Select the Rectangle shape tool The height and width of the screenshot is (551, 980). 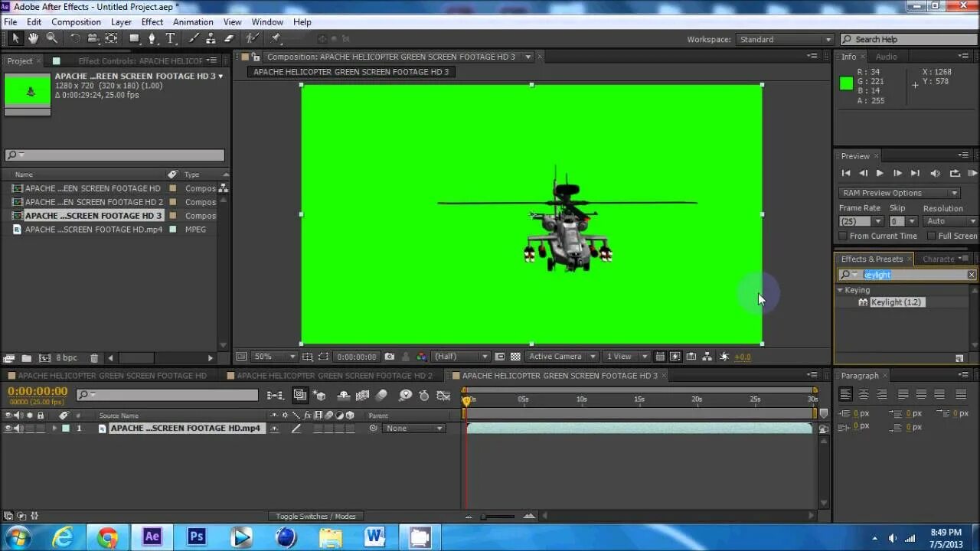click(x=134, y=38)
